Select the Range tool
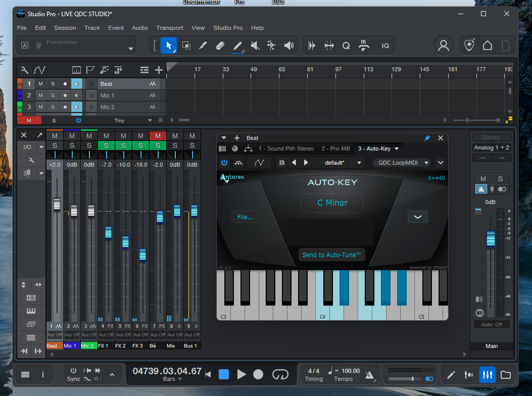 186,45
